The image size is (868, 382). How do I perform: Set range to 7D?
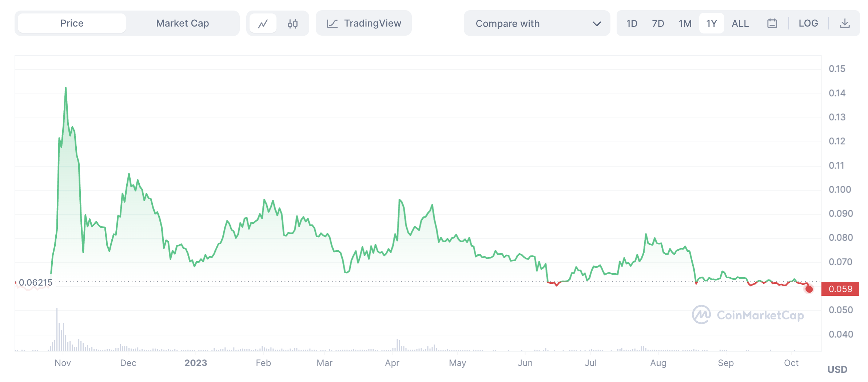coord(658,24)
